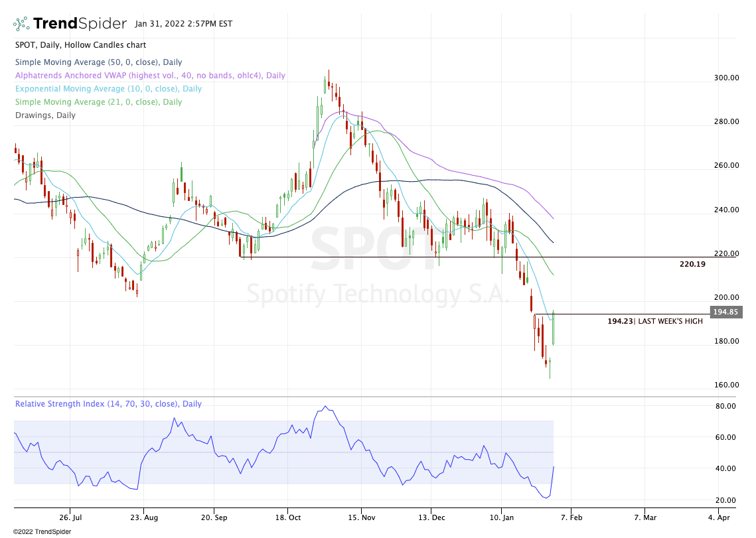Click the TrendSpider spider logo icon
Image resolution: width=756 pixels, height=538 pixels.
[x=22, y=24]
